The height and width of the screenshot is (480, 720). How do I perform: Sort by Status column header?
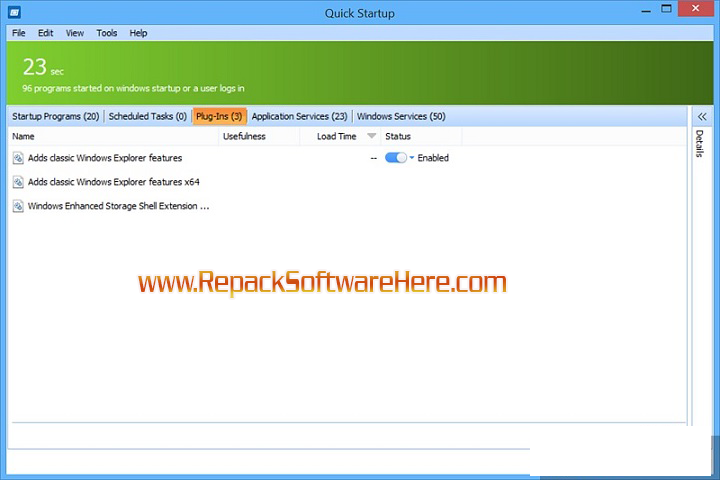(x=421, y=136)
